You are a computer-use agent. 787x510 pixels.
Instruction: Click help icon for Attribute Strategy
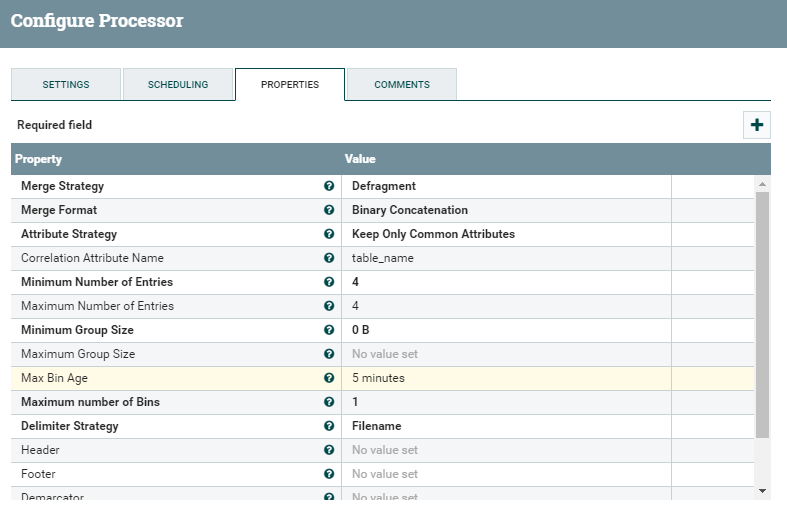[x=329, y=234]
